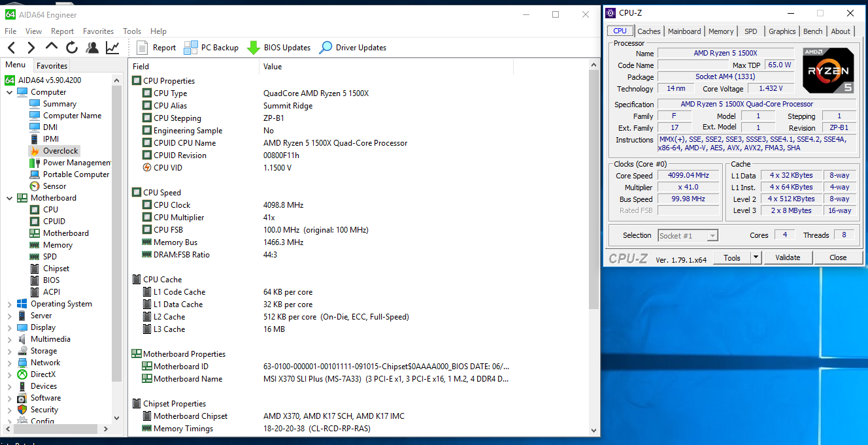Select the Memory Timings row
Image resolution: width=868 pixels, height=445 pixels.
[363, 429]
